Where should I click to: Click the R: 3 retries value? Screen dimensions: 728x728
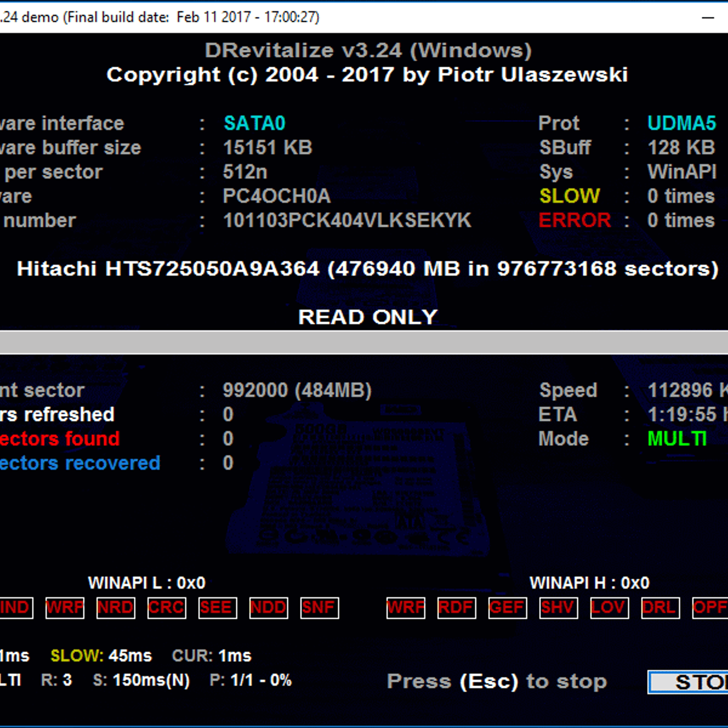[56, 680]
